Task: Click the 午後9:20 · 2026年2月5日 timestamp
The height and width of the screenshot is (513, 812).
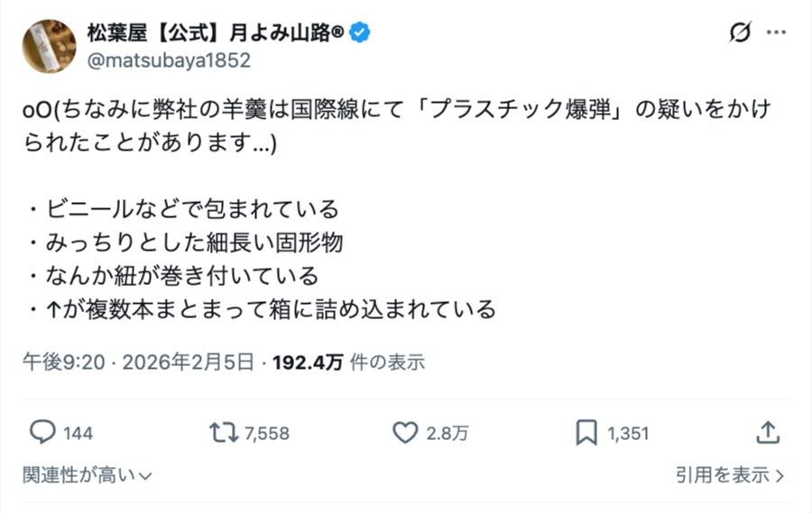Action: tap(138, 362)
